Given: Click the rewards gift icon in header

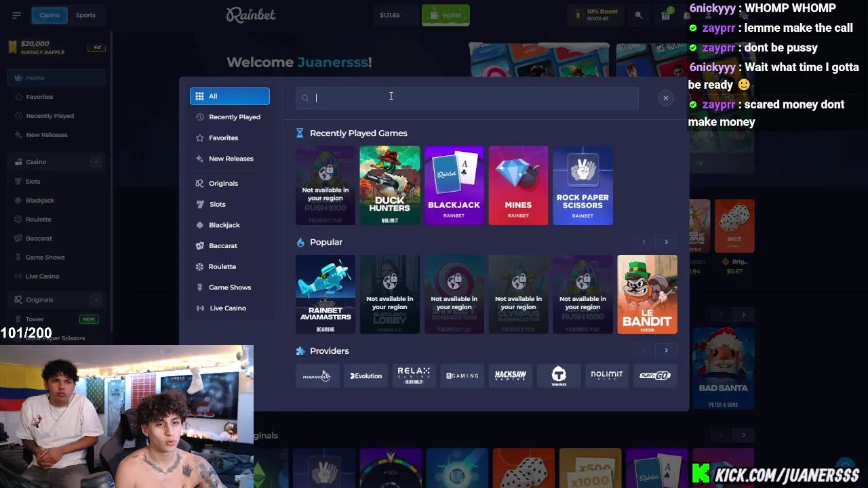Looking at the screenshot, I should [x=666, y=15].
